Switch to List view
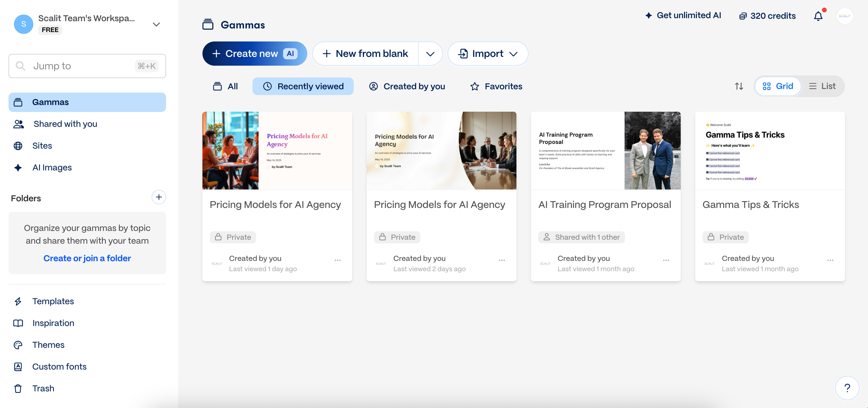This screenshot has height=408, width=868. [x=823, y=86]
